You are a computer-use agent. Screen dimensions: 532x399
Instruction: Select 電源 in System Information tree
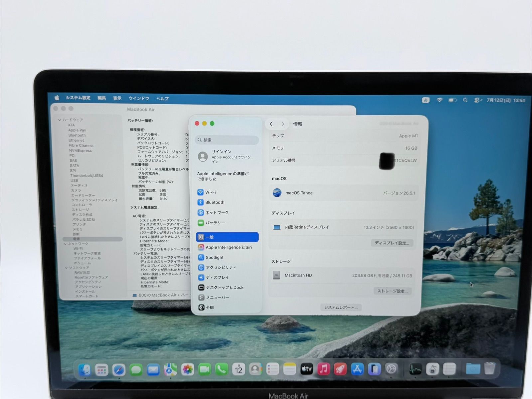pyautogui.click(x=92, y=239)
